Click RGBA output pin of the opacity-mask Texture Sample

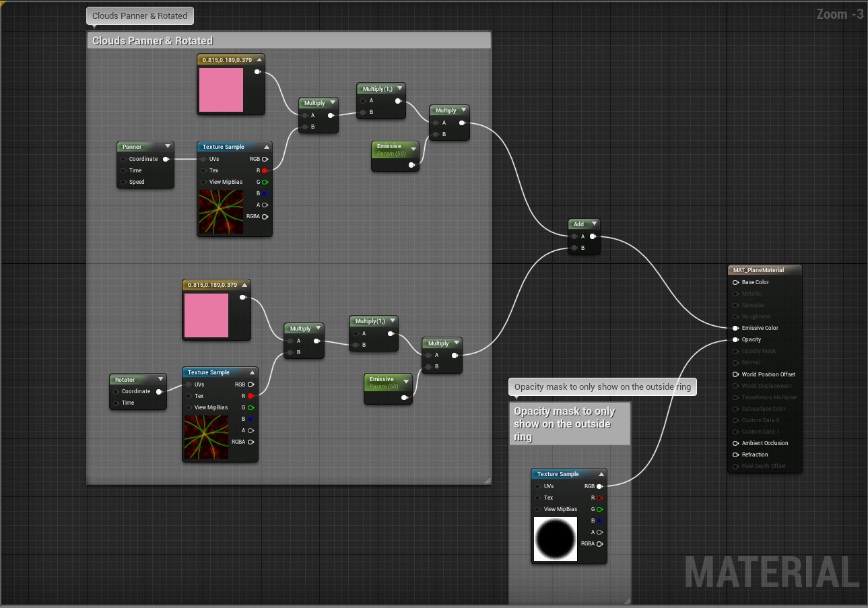(599, 543)
